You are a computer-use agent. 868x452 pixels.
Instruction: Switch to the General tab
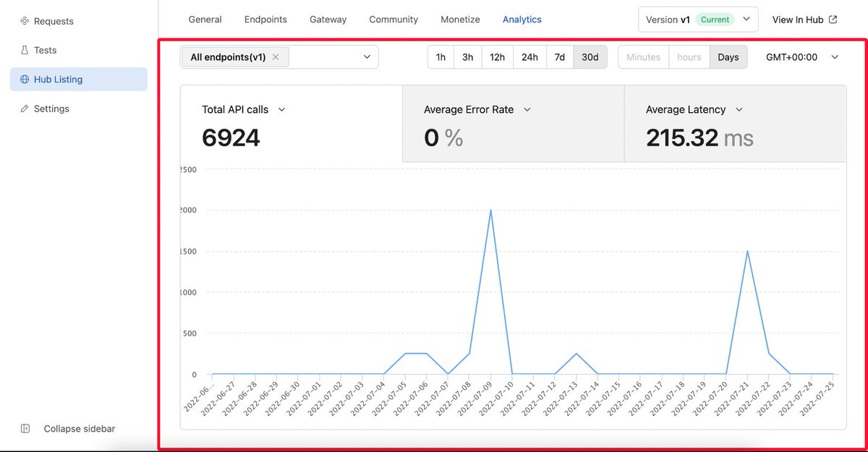[x=205, y=20]
